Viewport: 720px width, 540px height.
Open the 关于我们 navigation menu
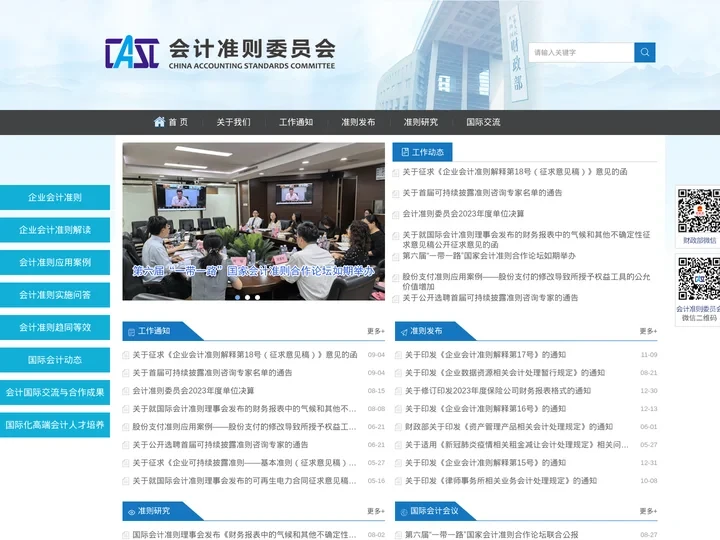233,122
